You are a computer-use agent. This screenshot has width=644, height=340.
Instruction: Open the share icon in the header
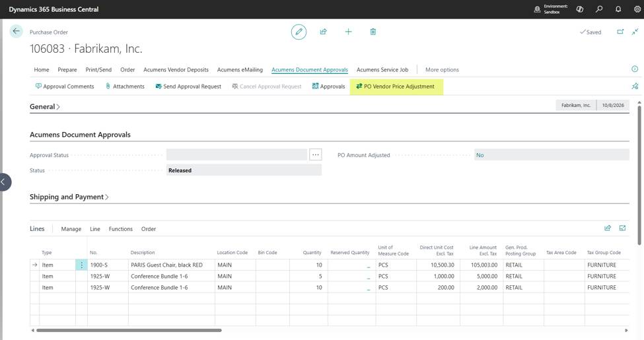tap(323, 32)
